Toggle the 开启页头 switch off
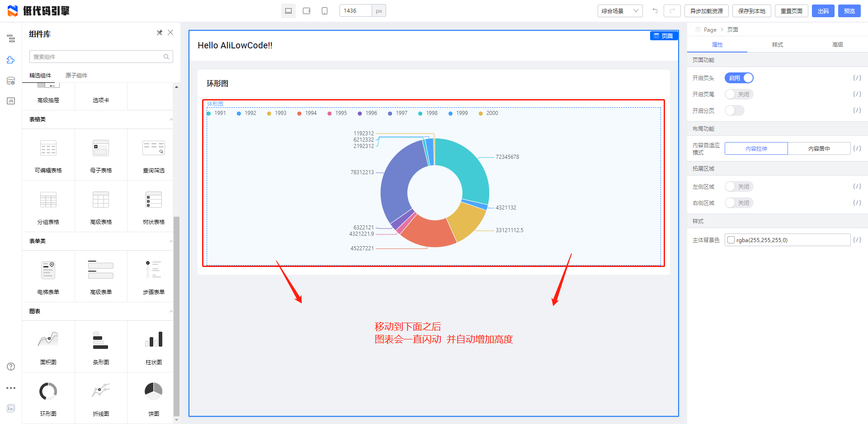 coord(739,78)
